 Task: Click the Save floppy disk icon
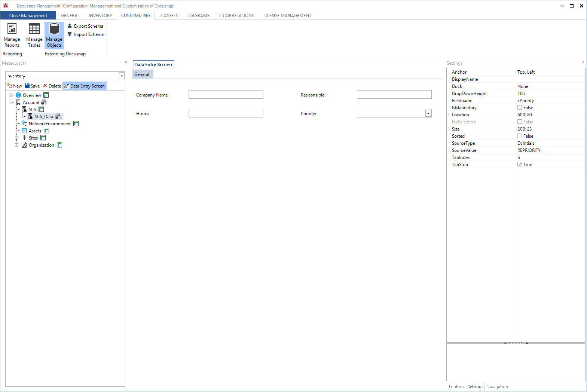coord(27,86)
